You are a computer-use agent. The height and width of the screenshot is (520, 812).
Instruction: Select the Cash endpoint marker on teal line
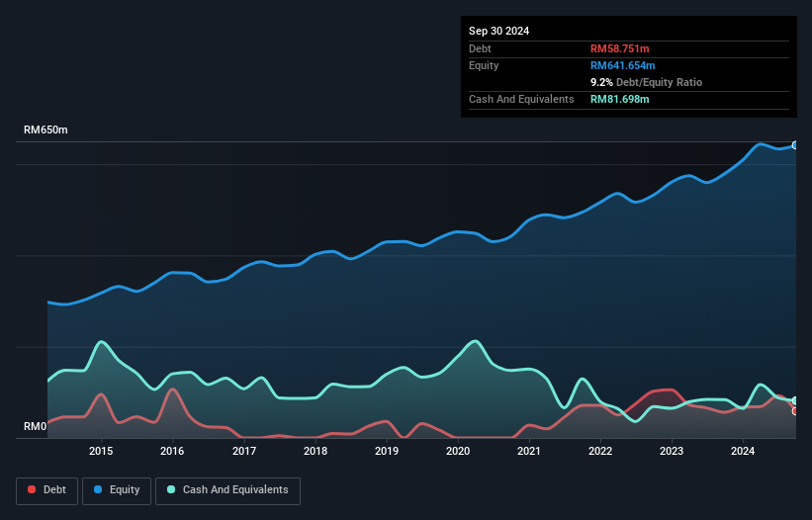pos(795,401)
